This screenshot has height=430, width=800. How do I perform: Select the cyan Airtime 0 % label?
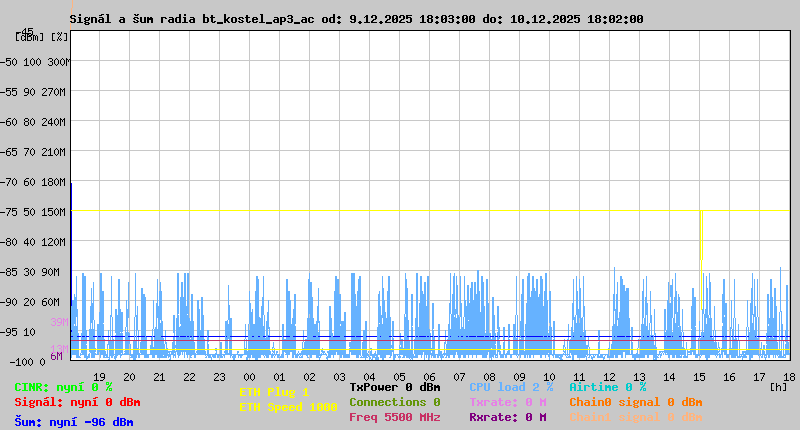point(607,387)
